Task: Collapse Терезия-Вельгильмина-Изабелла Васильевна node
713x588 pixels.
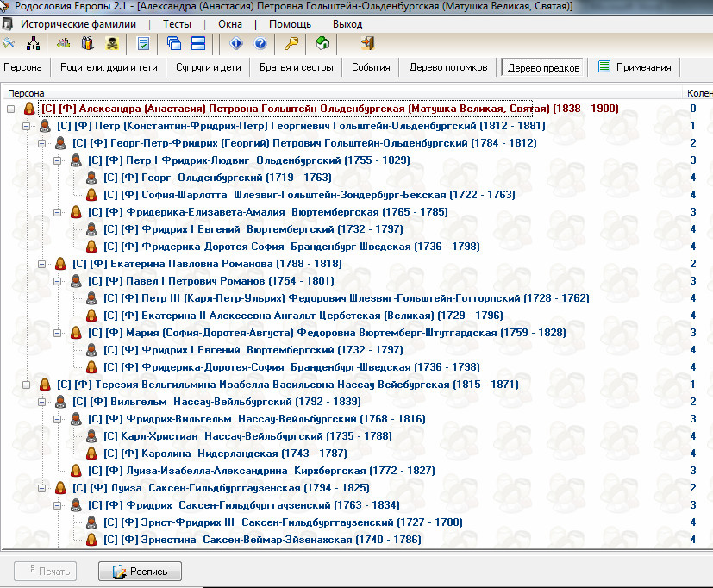Action: pyautogui.click(x=27, y=385)
